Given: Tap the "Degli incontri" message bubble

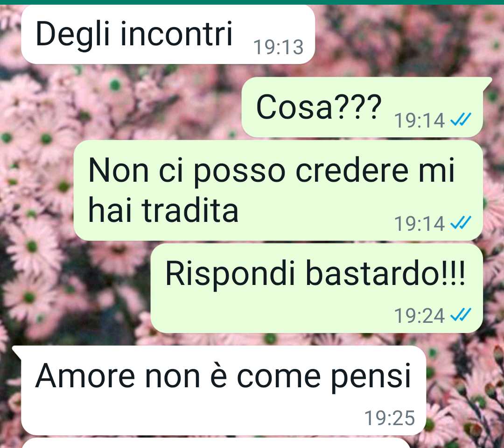Looking at the screenshot, I should 168,35.
